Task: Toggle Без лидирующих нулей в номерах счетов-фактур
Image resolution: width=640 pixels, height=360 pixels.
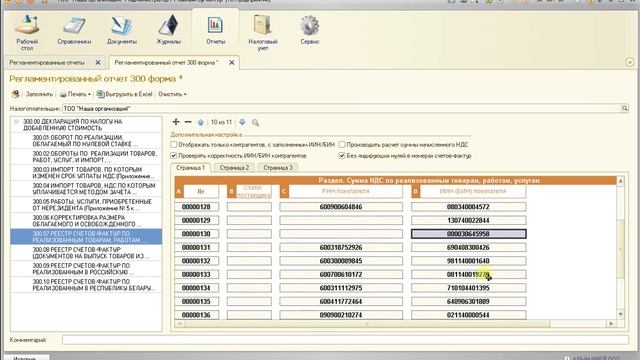Action: point(342,156)
